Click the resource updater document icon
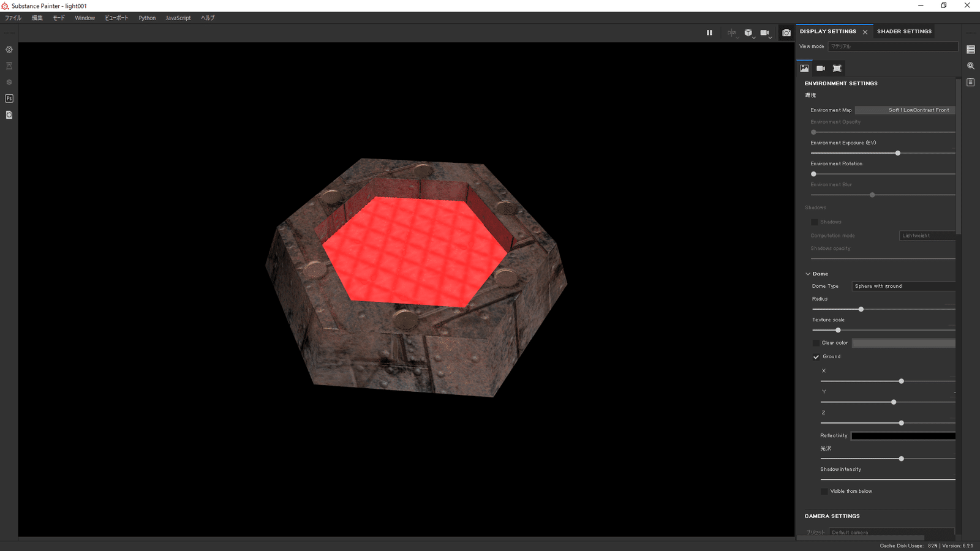Image resolution: width=980 pixels, height=551 pixels. 9,115
